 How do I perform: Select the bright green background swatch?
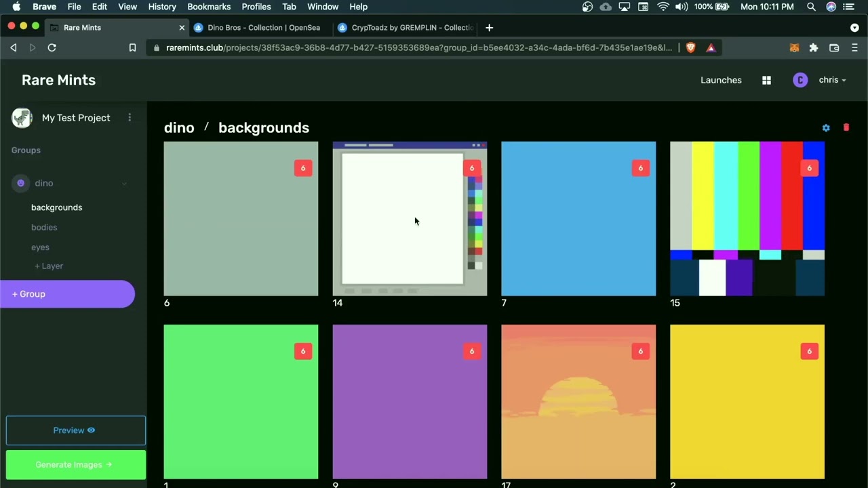241,401
